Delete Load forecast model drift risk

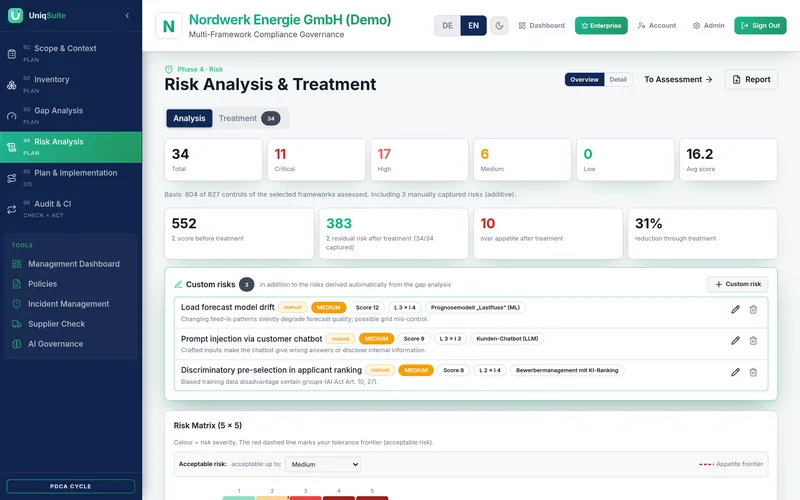click(x=753, y=310)
